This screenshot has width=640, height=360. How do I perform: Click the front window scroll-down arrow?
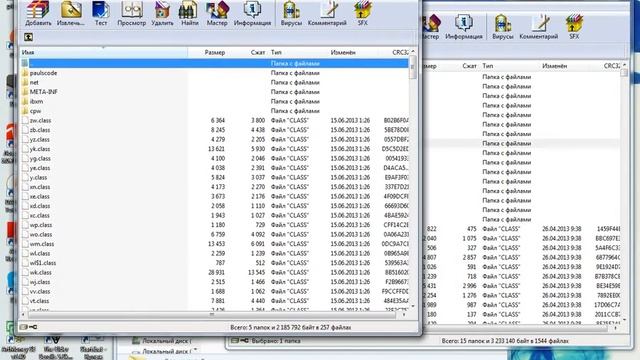point(413,306)
